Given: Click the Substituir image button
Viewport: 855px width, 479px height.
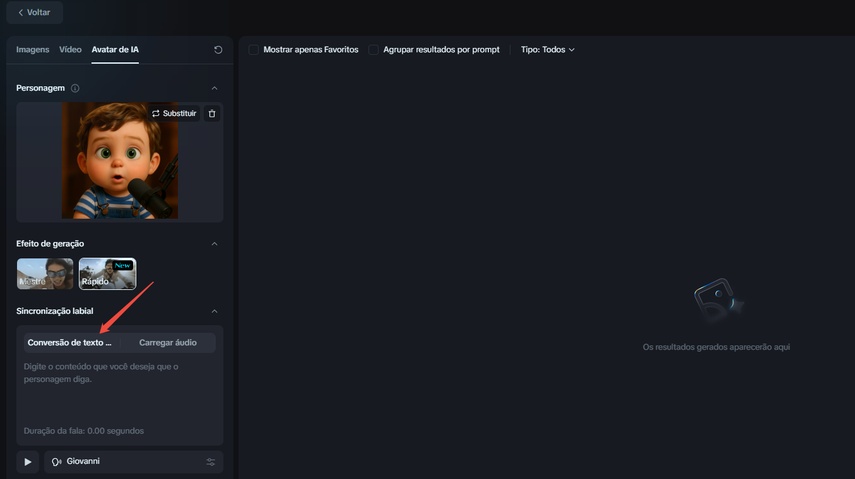Looking at the screenshot, I should point(174,113).
